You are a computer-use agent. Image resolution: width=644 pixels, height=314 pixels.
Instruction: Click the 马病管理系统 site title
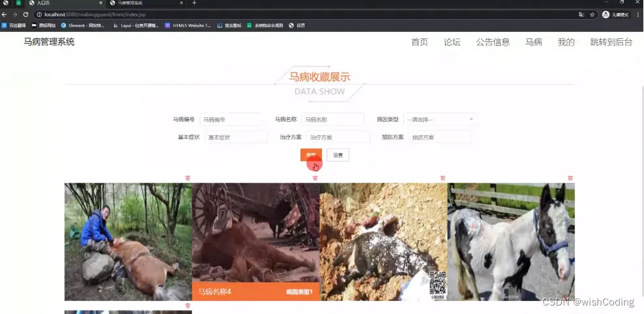49,42
